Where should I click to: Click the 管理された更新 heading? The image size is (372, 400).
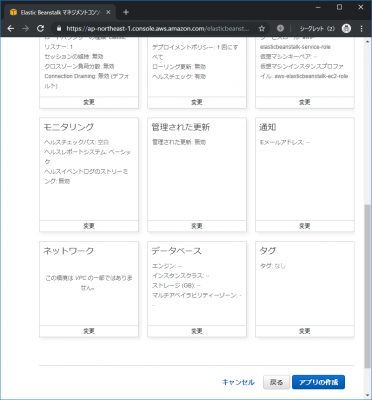181,127
